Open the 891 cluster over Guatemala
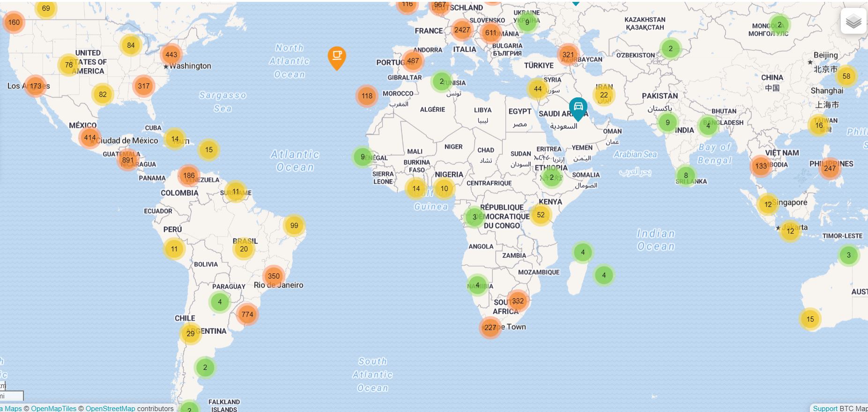The width and height of the screenshot is (868, 412). coord(128,160)
